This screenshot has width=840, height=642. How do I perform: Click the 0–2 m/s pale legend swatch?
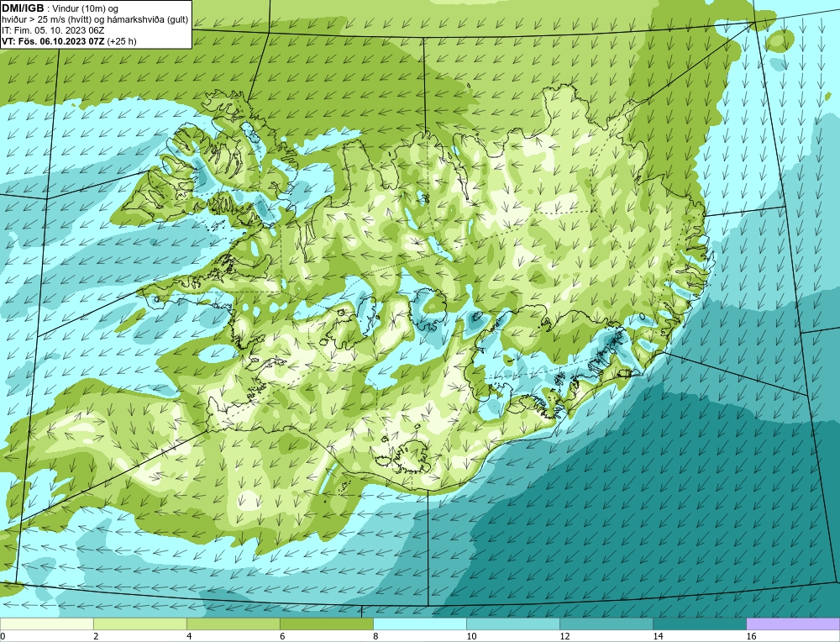coord(46,624)
